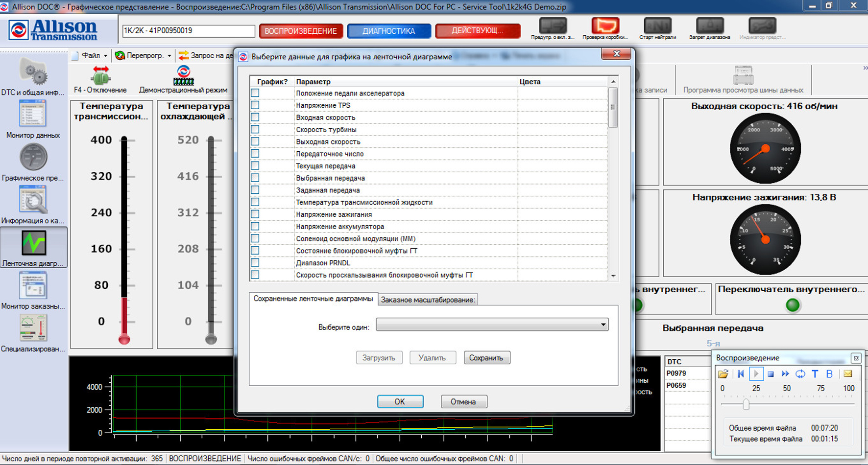Expand the Перепрогр. dropdown menu
The height and width of the screenshot is (465, 868).
click(144, 56)
